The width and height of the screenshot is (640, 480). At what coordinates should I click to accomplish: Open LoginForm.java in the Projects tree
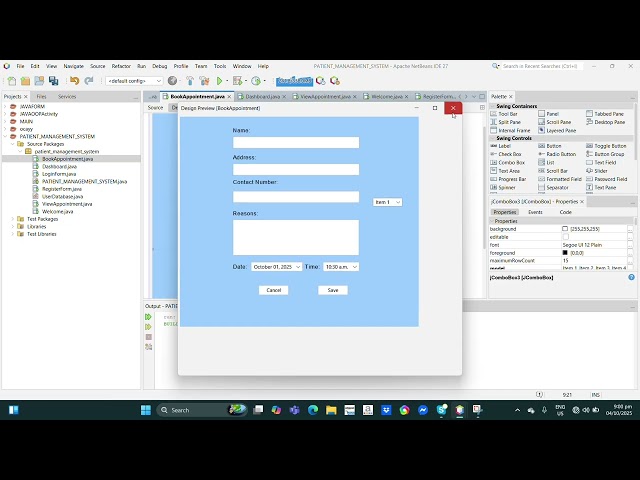click(59, 174)
